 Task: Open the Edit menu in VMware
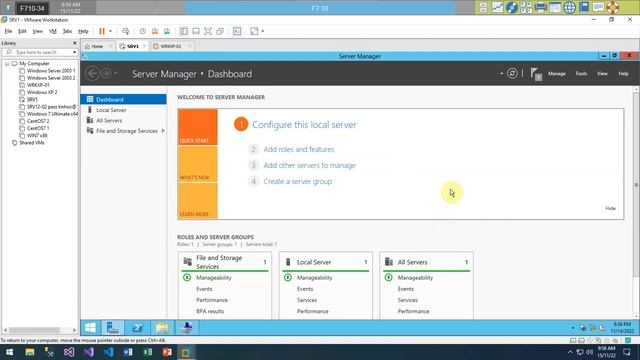tap(22, 31)
